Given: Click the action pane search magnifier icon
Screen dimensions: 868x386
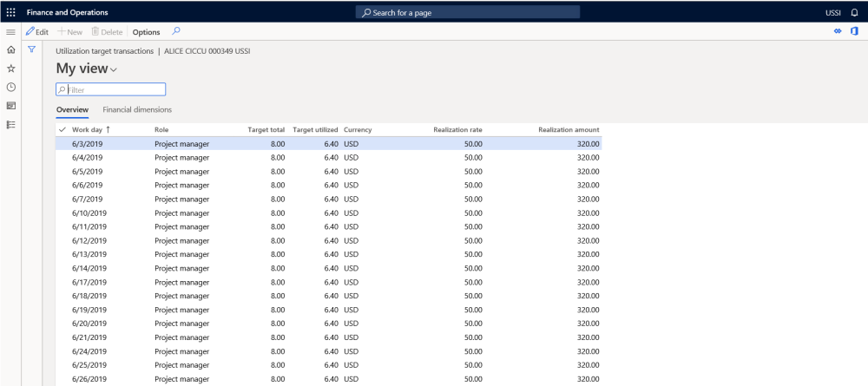Looking at the screenshot, I should point(176,31).
